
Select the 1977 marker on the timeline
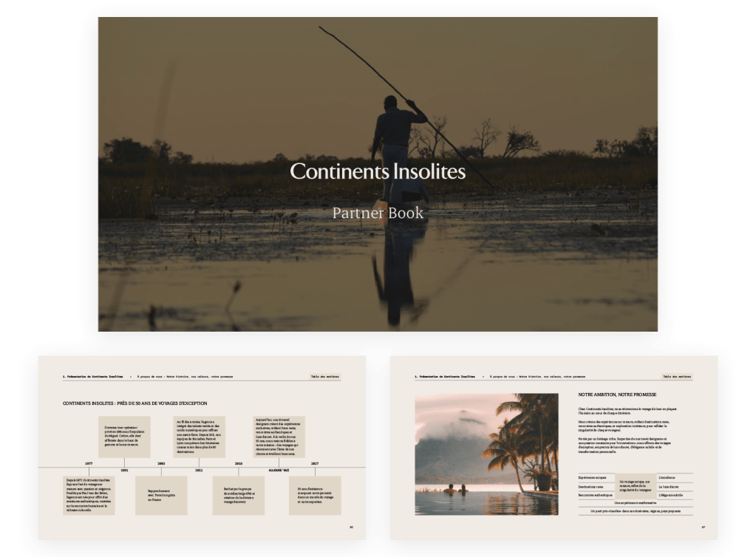[89, 464]
